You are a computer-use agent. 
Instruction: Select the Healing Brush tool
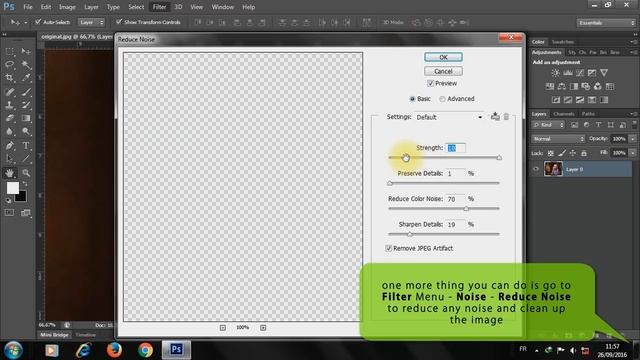[x=9, y=92]
